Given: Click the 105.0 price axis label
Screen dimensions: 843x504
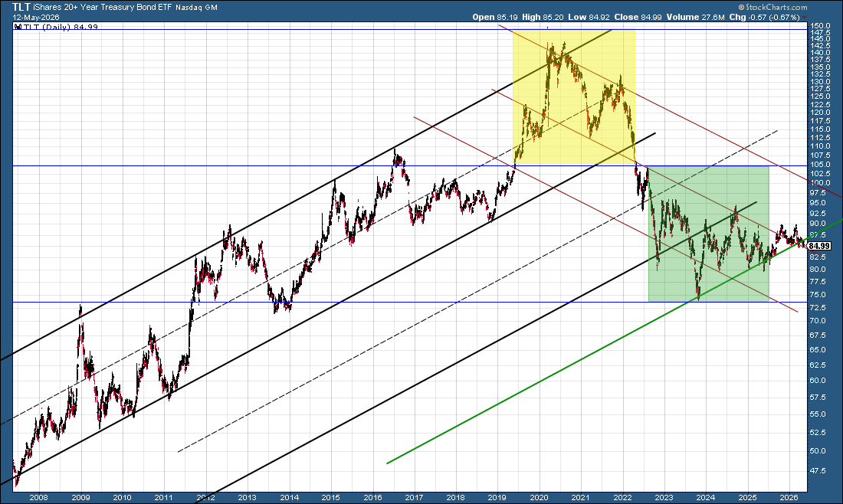Looking at the screenshot, I should point(821,165).
